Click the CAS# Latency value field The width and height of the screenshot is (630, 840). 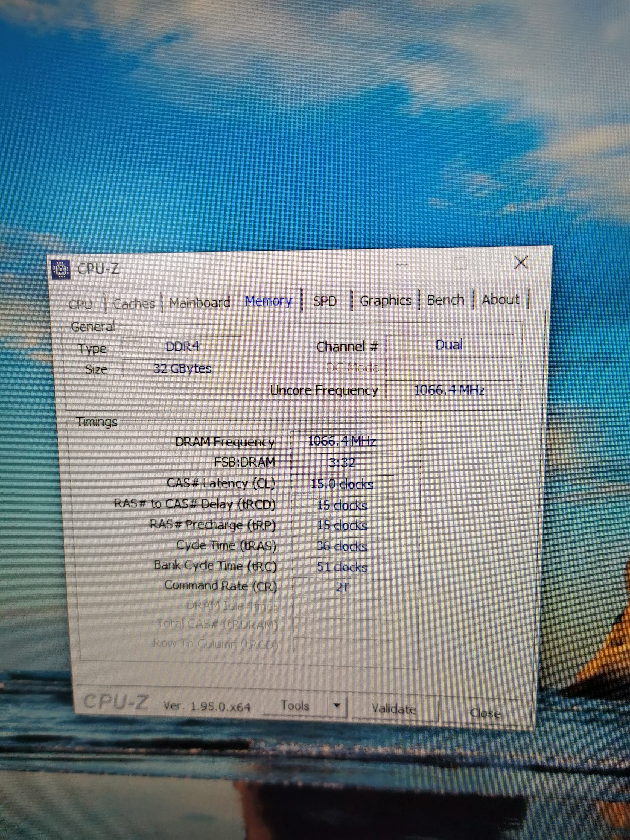(341, 484)
